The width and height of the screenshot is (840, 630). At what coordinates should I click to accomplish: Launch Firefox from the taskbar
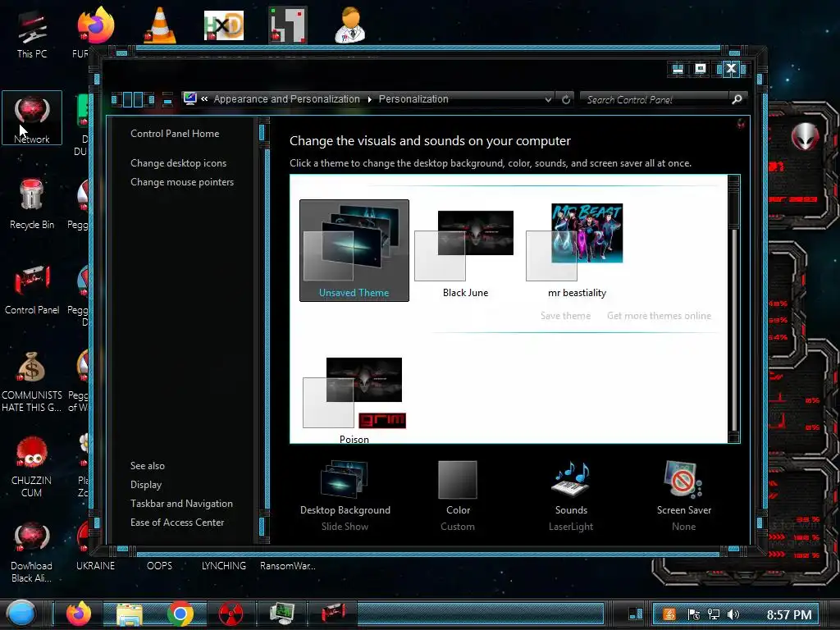click(x=79, y=614)
